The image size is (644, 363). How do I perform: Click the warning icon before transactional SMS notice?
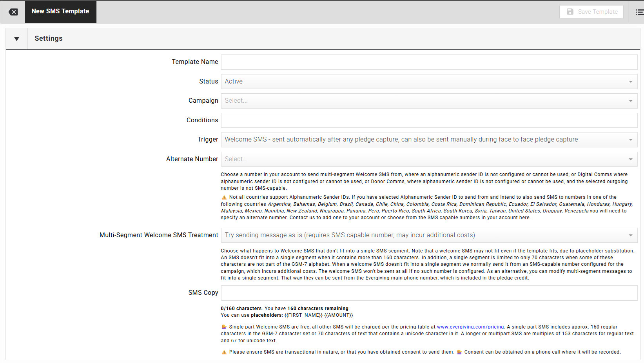click(x=224, y=352)
